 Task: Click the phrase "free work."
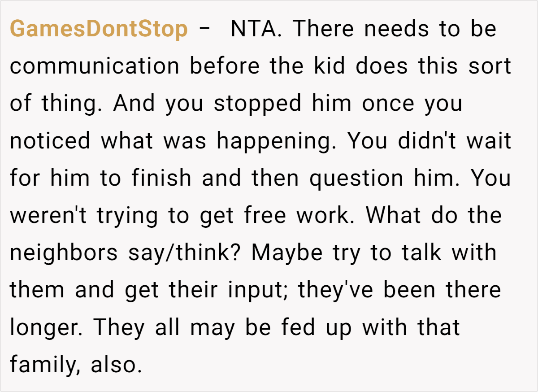point(300,215)
